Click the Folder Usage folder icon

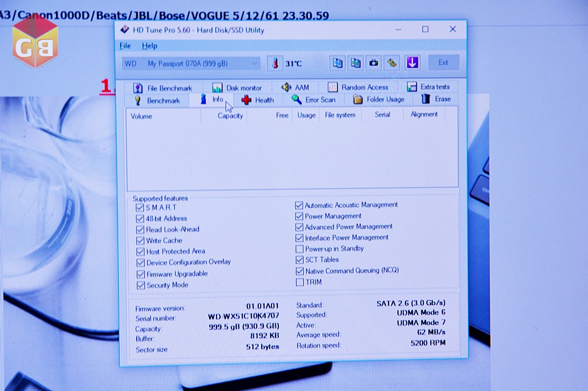pyautogui.click(x=358, y=100)
